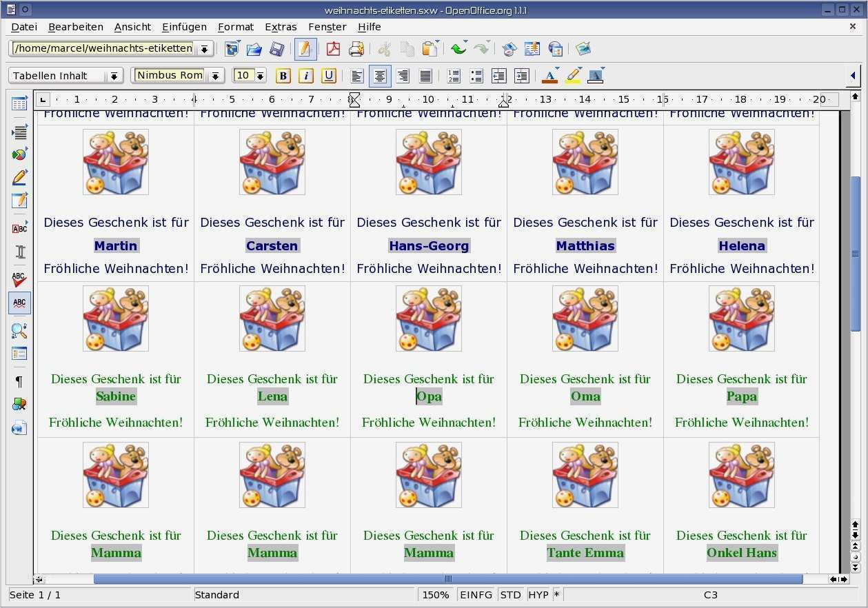Screen dimensions: 868x608
Task: Open the Hilfe menu
Action: pos(370,27)
